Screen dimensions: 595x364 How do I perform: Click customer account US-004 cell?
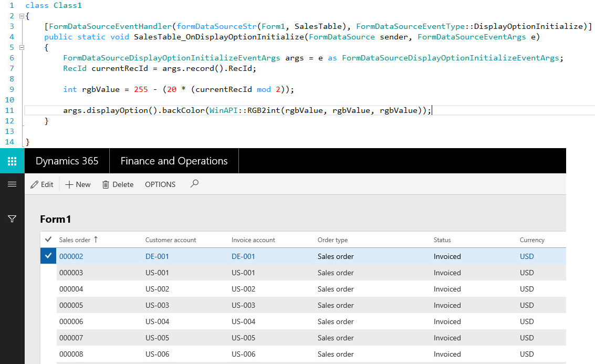[x=157, y=321]
